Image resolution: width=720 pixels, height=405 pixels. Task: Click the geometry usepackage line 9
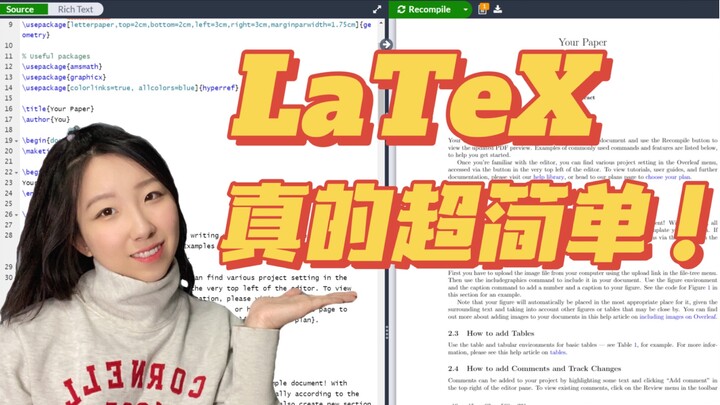click(197, 29)
